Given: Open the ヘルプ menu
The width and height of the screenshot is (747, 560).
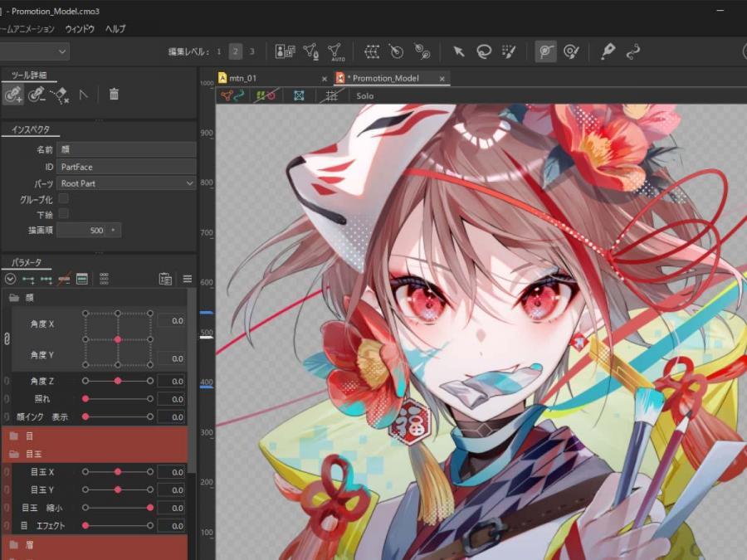Looking at the screenshot, I should pos(115,29).
